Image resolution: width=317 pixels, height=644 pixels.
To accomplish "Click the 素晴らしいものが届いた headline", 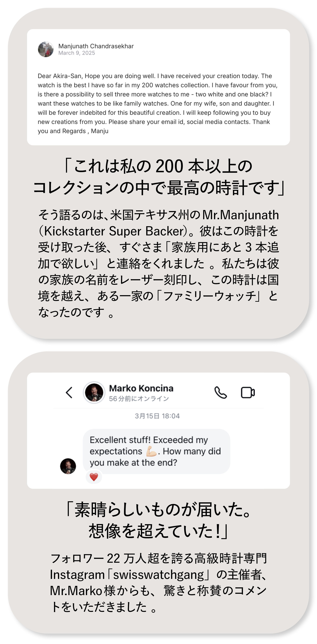I will (x=158, y=520).
